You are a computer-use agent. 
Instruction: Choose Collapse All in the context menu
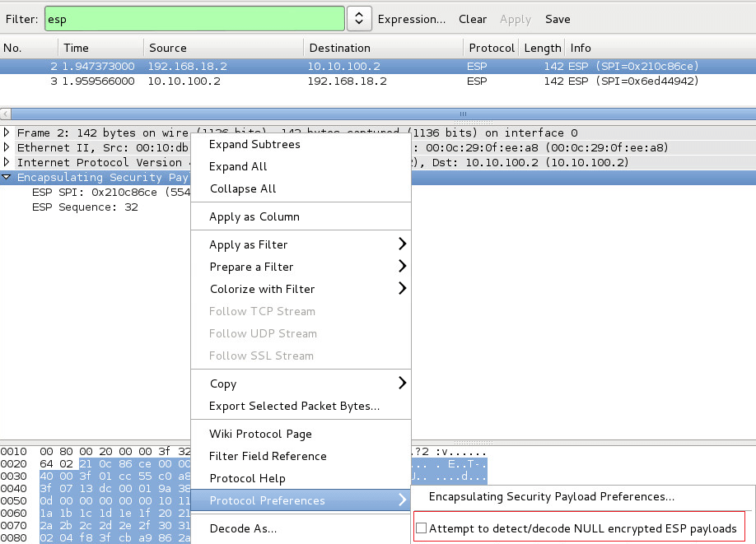click(x=301, y=188)
